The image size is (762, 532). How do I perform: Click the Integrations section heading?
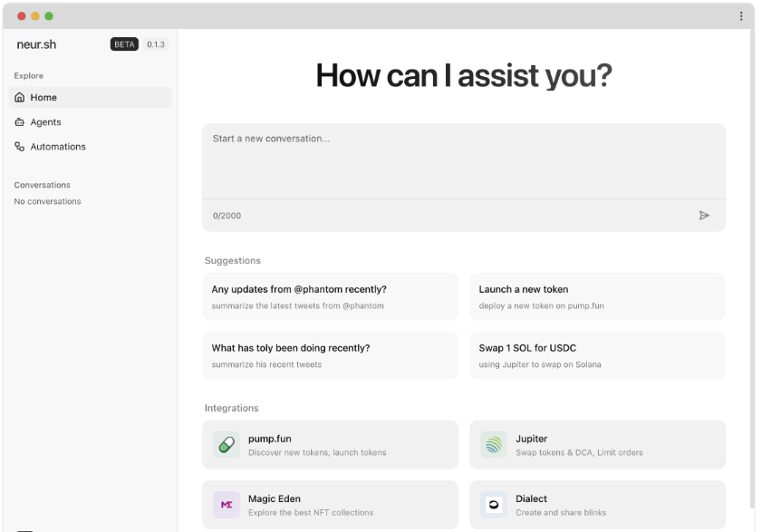(231, 408)
